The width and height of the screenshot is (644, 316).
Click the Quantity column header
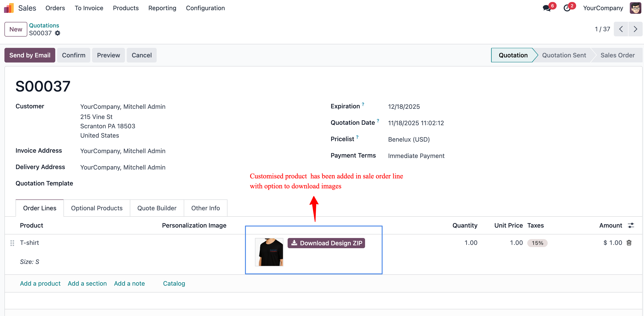465,225
